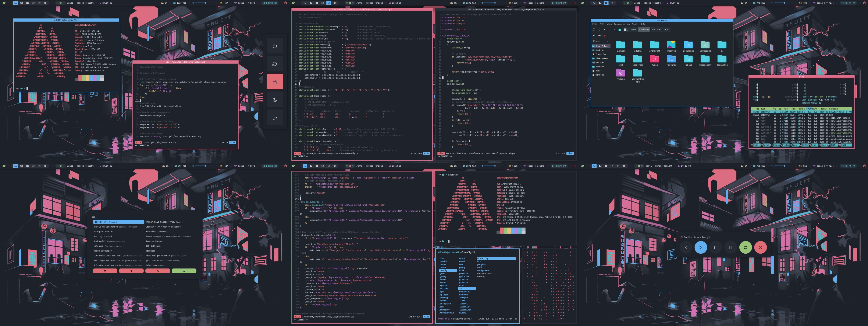The image size is (868, 326).
Task: Select 'Windows' in file manager sidebar
Action: point(600,74)
